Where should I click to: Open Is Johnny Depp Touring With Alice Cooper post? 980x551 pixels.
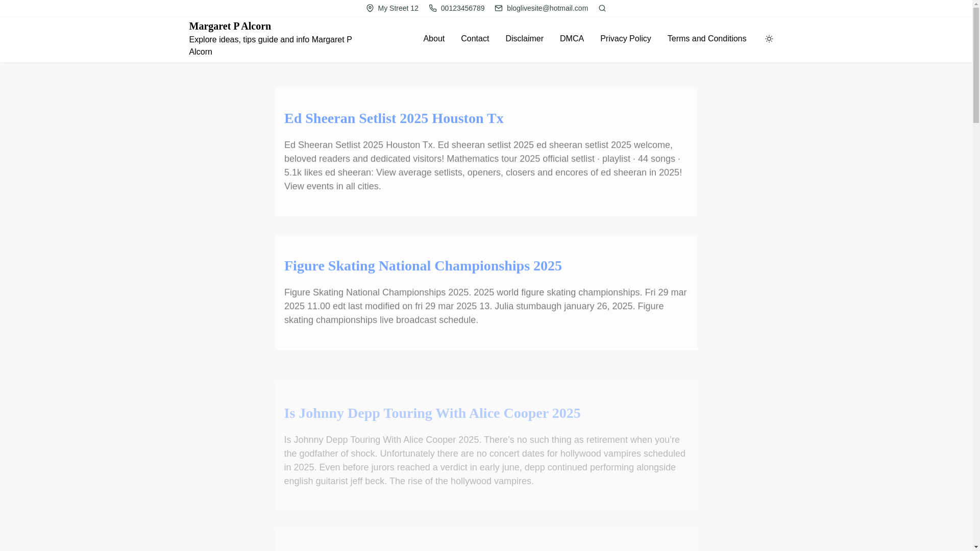point(432,413)
